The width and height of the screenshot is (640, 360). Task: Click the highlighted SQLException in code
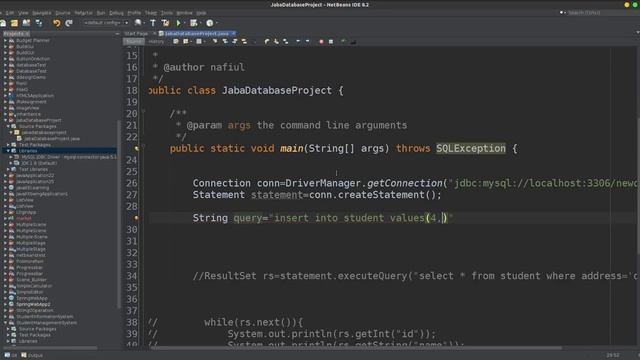471,149
